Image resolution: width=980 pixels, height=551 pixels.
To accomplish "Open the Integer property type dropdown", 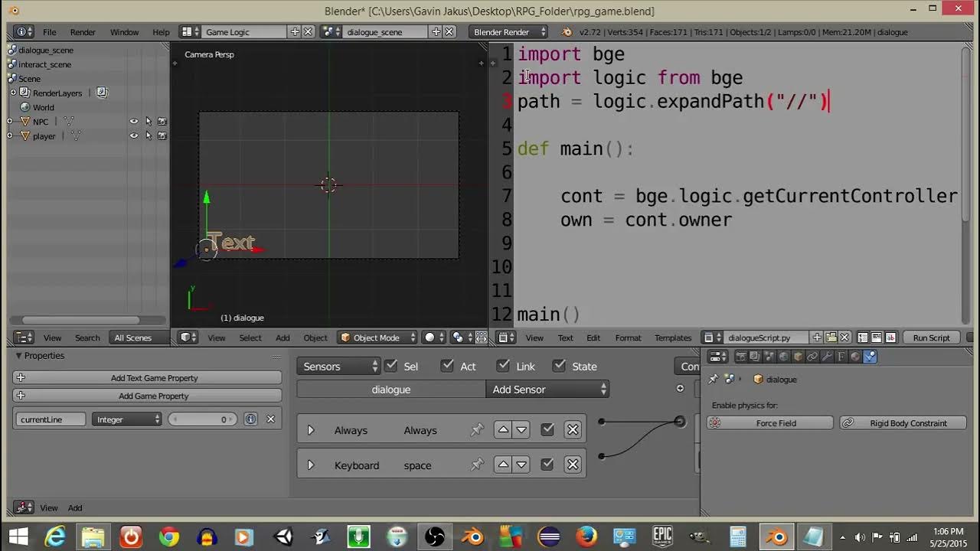I will click(127, 419).
